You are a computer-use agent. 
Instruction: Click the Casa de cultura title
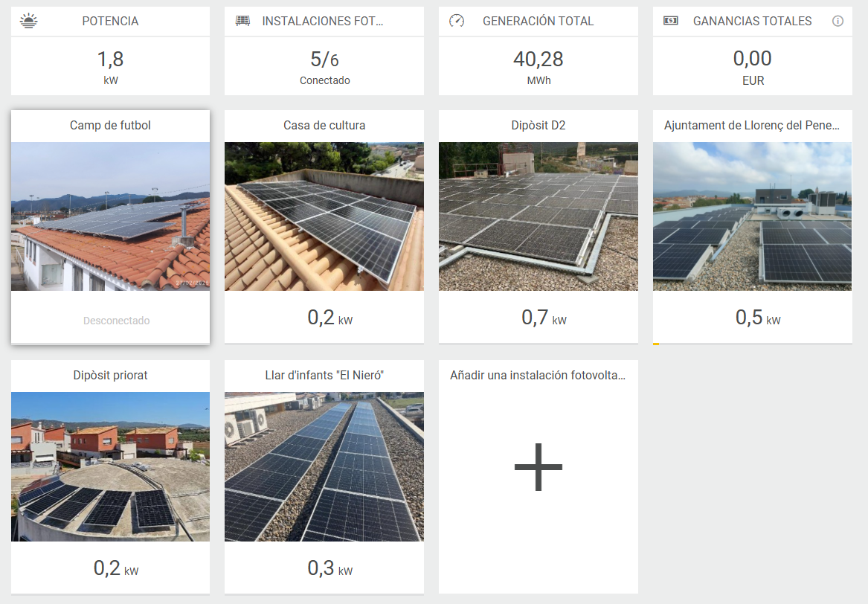tap(324, 126)
